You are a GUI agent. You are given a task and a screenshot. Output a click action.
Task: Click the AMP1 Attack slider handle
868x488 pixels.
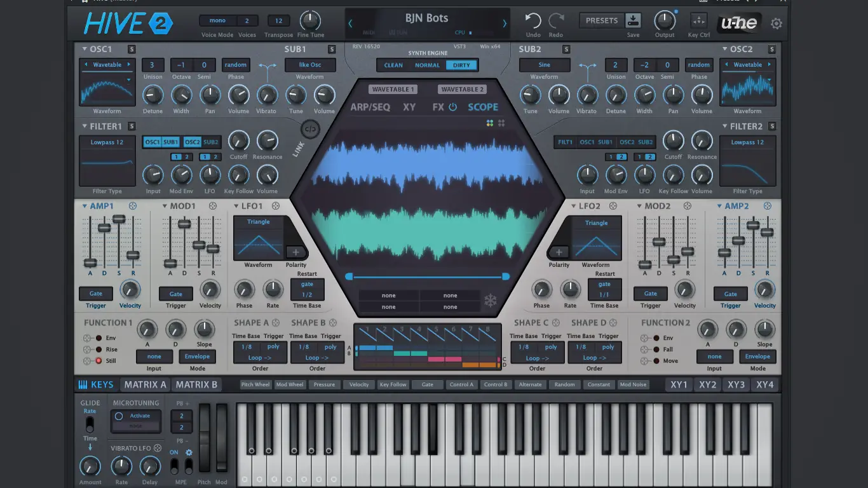(x=90, y=263)
